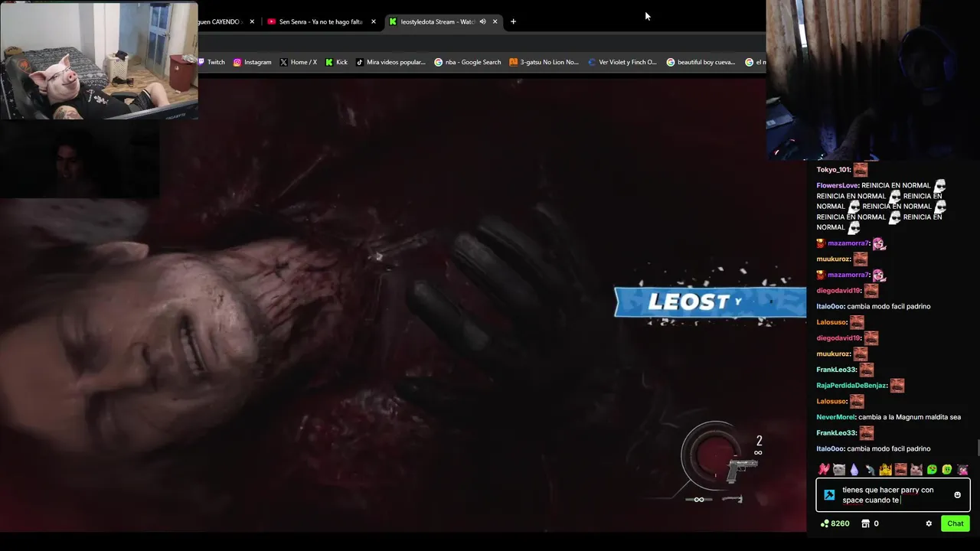The image size is (980, 551).
Task: Open a new browser tab
Action: (x=513, y=21)
